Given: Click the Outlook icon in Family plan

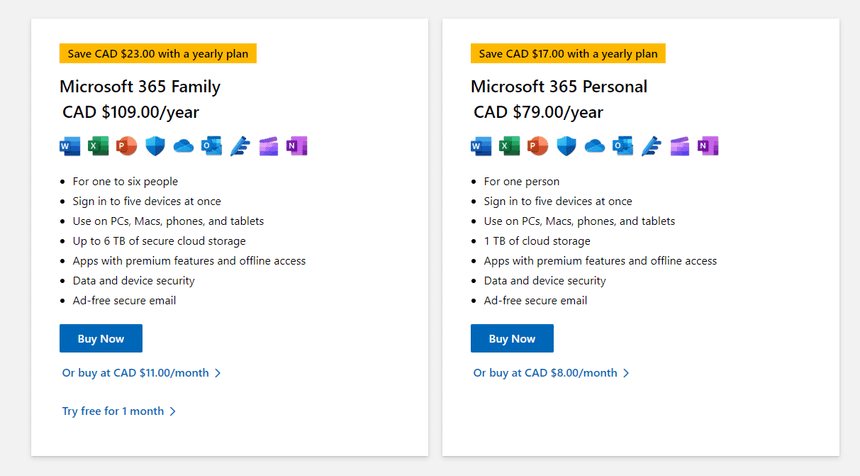Looking at the screenshot, I should tap(211, 146).
